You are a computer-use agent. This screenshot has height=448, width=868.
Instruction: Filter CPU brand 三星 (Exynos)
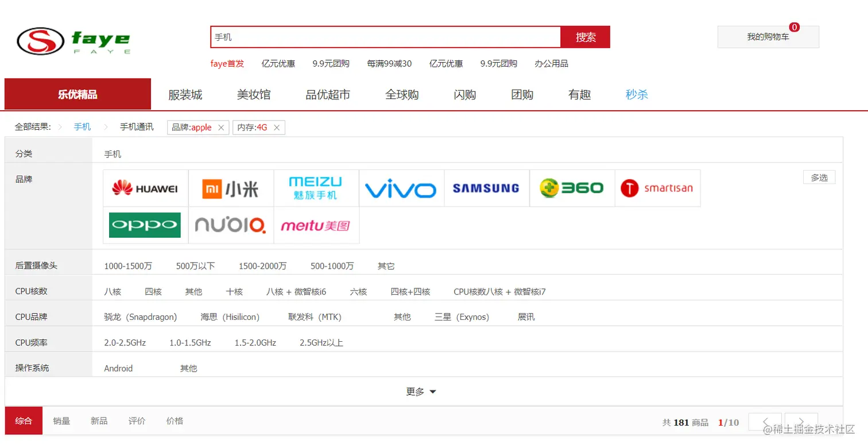(x=462, y=317)
